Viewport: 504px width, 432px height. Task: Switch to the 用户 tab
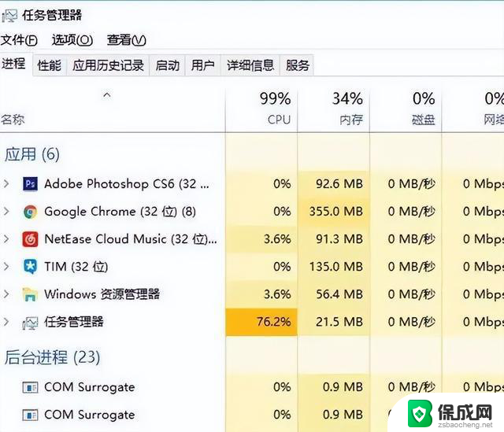point(203,65)
